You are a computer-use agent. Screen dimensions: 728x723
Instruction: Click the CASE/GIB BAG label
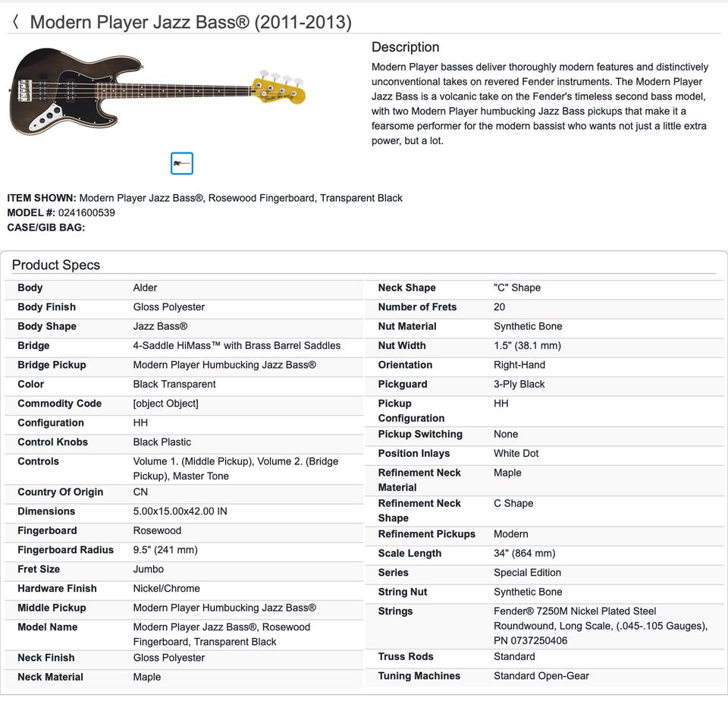point(45,227)
